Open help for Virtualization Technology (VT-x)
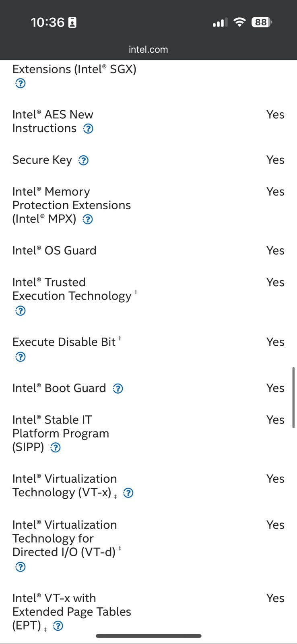 tap(128, 493)
